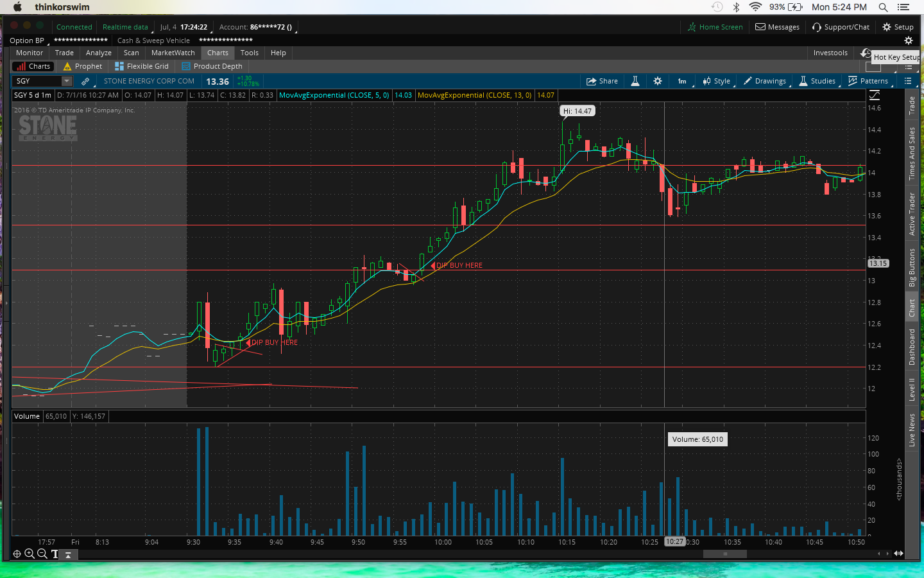Expand the SGY symbol dropdown
924x578 pixels.
point(67,81)
